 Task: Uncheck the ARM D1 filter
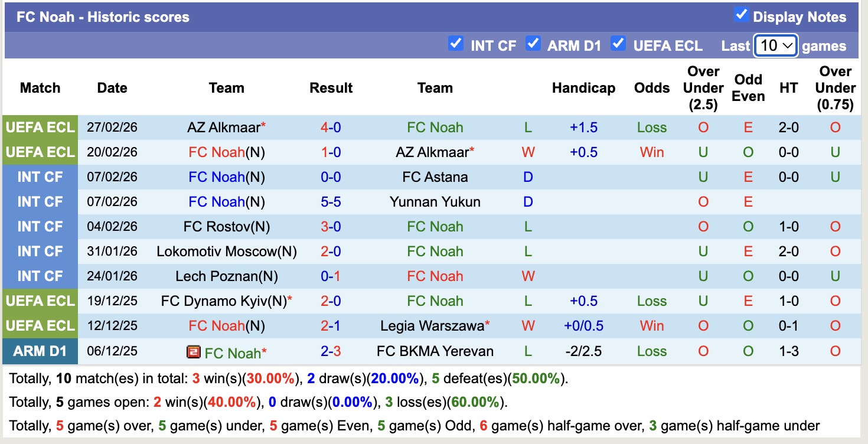534,44
